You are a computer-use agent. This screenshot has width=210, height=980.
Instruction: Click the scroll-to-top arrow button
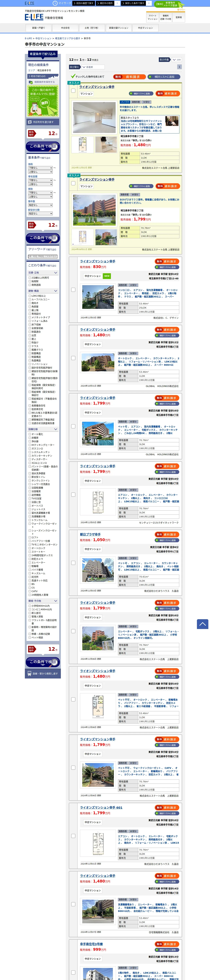tap(202, 624)
